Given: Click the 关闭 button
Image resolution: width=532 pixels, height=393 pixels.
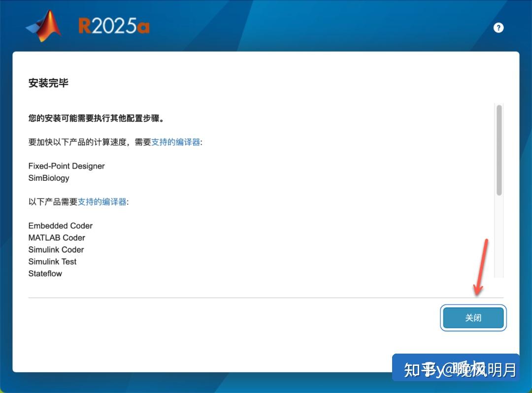Looking at the screenshot, I should coord(473,318).
